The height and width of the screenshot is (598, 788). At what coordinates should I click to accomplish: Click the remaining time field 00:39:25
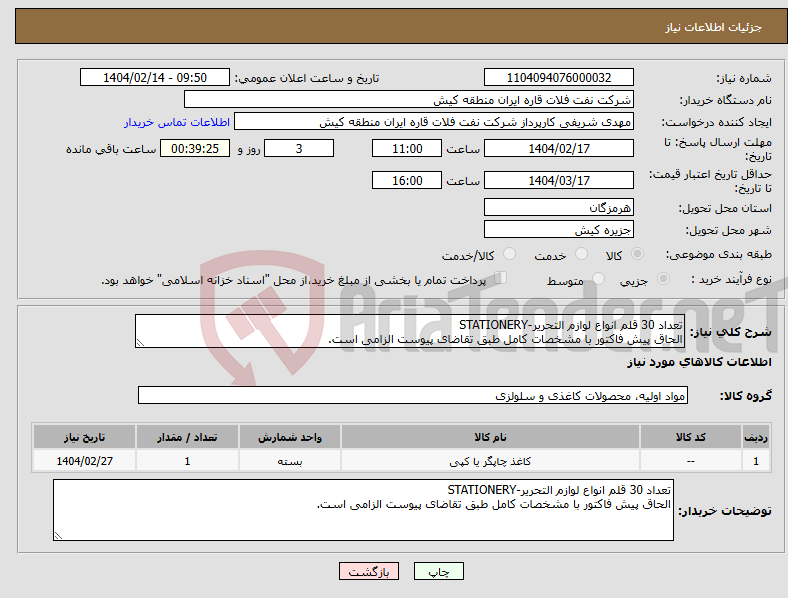click(x=195, y=148)
